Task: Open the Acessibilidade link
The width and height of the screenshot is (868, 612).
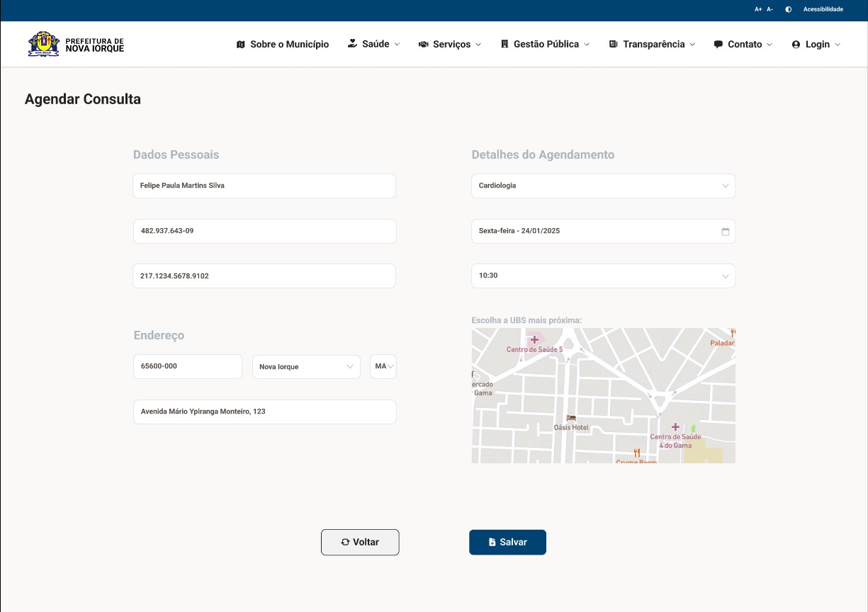Action: click(x=823, y=9)
